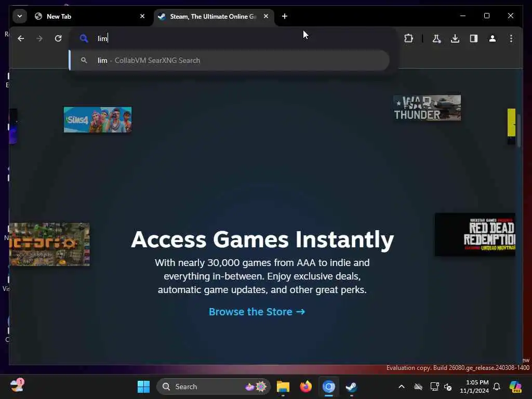Open the downloads tray icon
532x399 pixels.
455,38
